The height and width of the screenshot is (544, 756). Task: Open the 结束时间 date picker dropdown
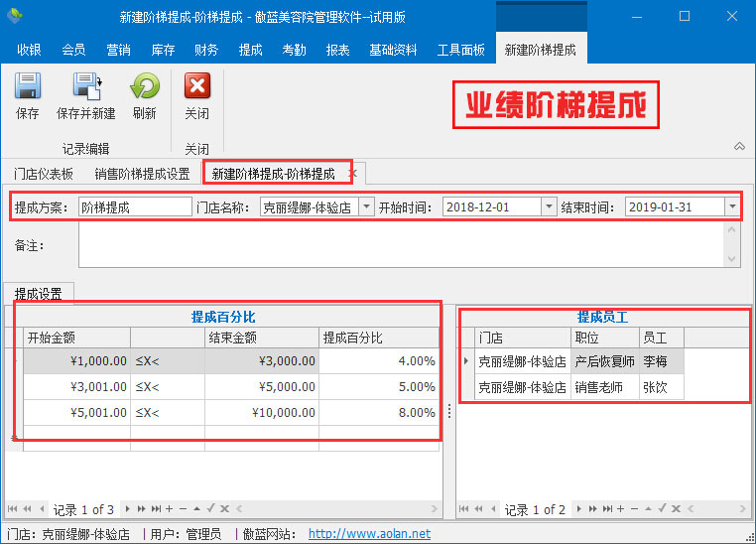click(x=732, y=207)
